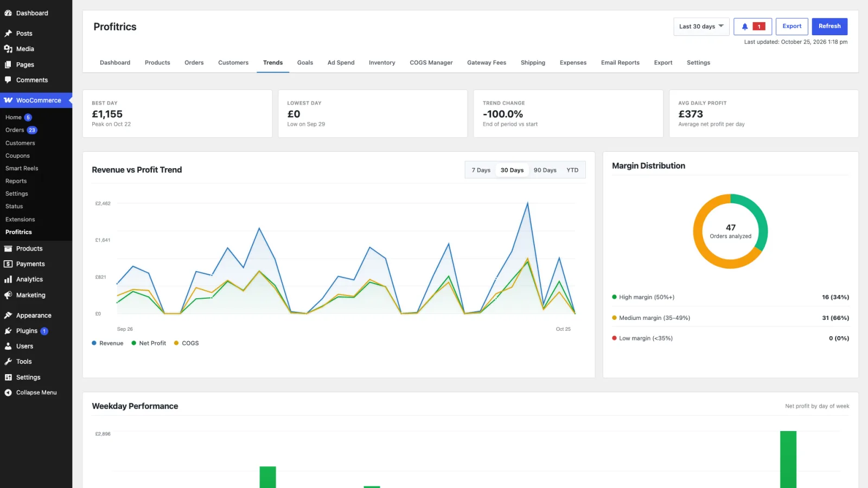Viewport: 868px width, 488px height.
Task: Click the Appearance paintbrush icon
Action: pos(8,315)
